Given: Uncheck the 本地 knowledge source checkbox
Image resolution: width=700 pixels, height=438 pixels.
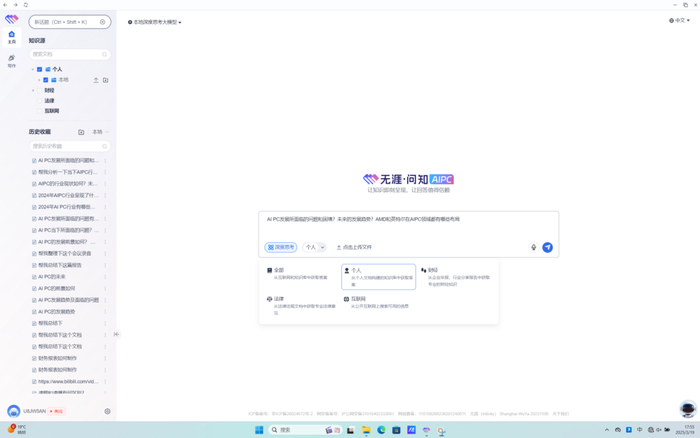Looking at the screenshot, I should tap(46, 80).
